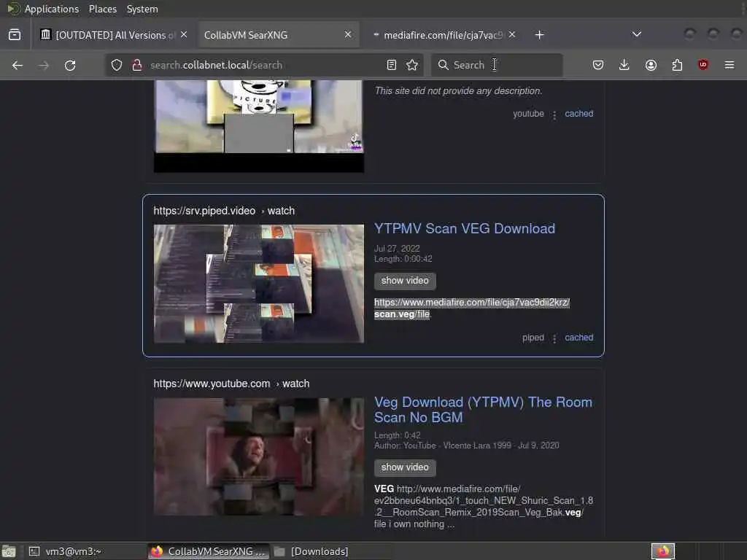Open the Firefox hamburger application menu
The image size is (747, 560).
coord(729,65)
